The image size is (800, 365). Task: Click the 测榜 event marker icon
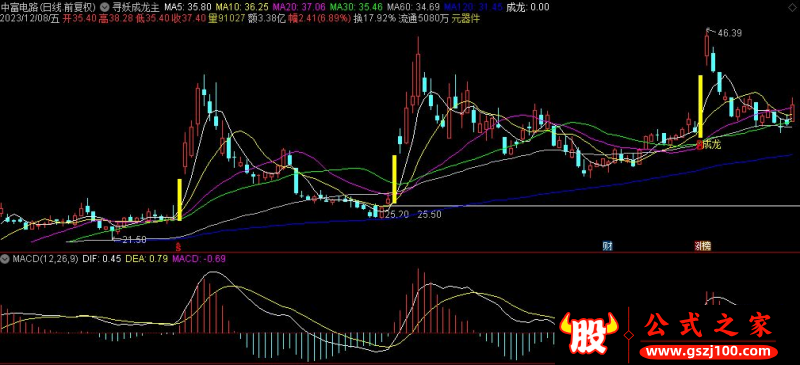tap(703, 246)
